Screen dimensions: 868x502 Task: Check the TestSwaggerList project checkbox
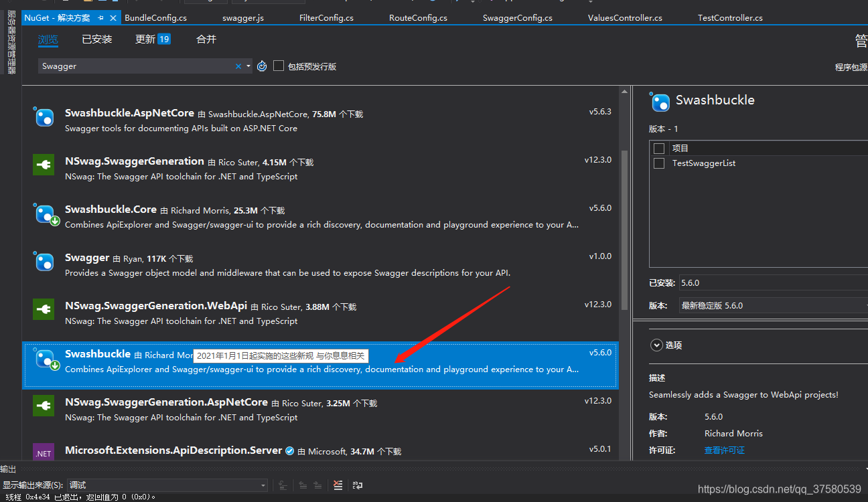659,163
